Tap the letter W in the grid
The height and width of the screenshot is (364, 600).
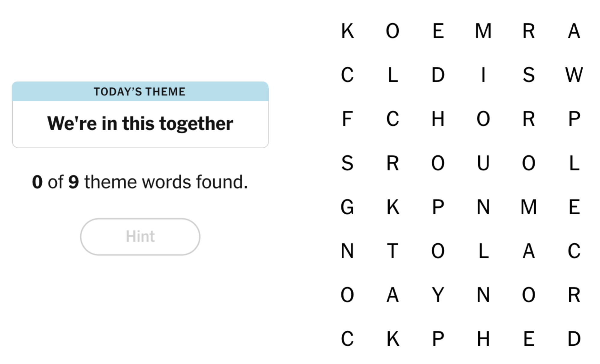574,75
